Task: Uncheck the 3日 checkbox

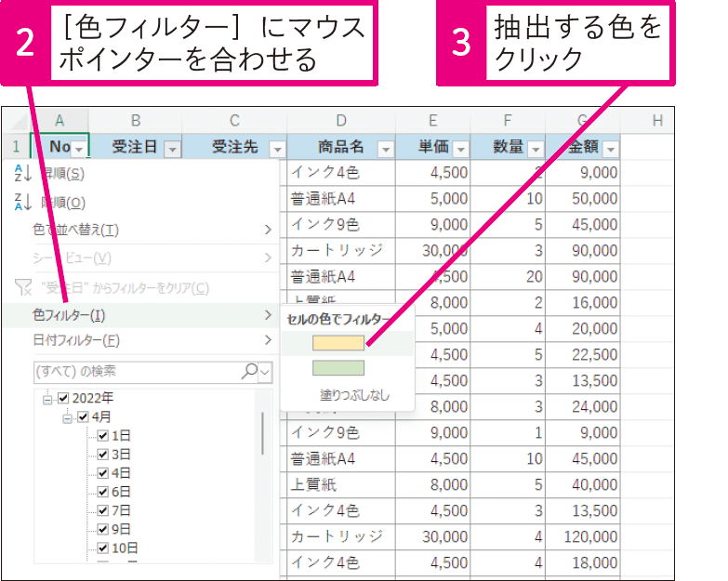Action: (102, 454)
